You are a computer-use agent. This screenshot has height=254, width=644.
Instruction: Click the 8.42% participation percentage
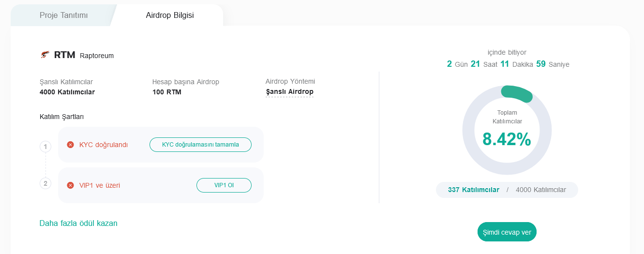[507, 139]
